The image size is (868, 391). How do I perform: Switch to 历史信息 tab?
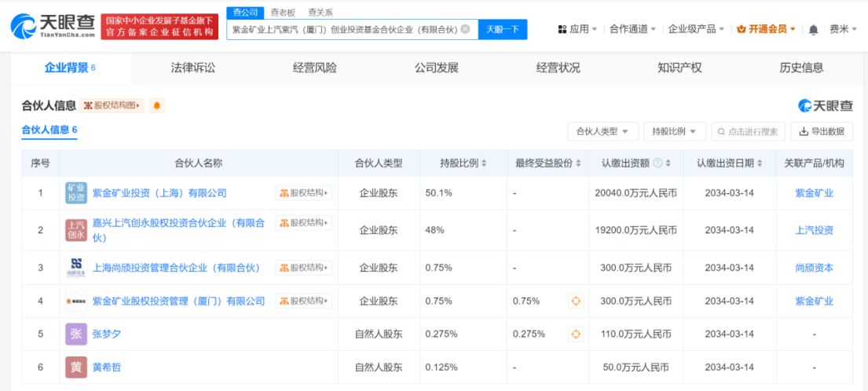(801, 68)
